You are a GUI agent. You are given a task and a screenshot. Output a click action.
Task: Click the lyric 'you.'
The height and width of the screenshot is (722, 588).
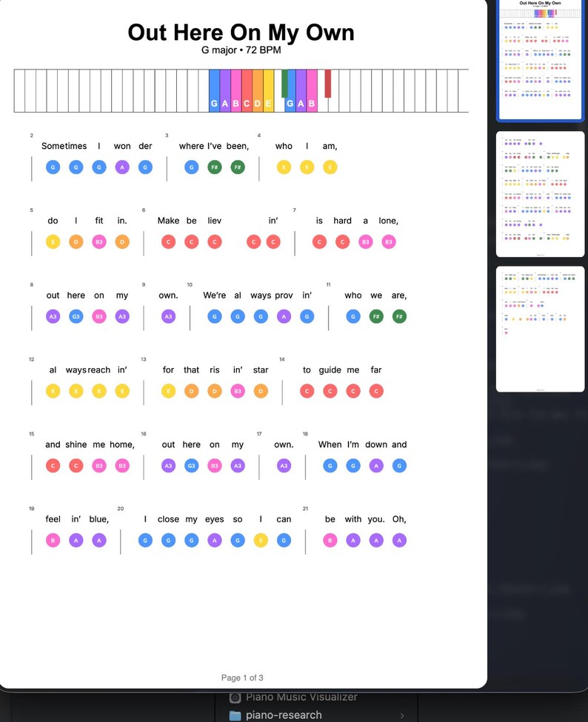(376, 519)
